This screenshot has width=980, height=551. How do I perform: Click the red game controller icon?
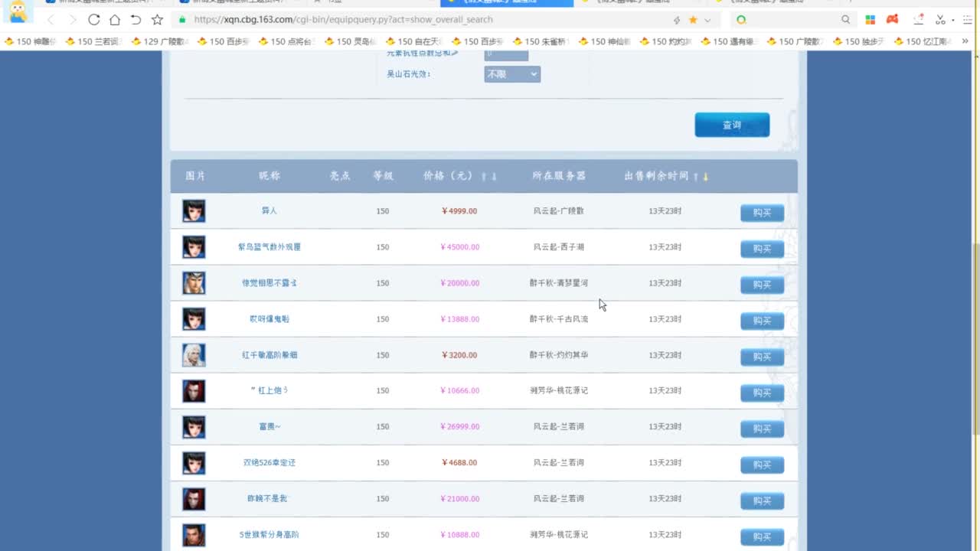pyautogui.click(x=892, y=20)
